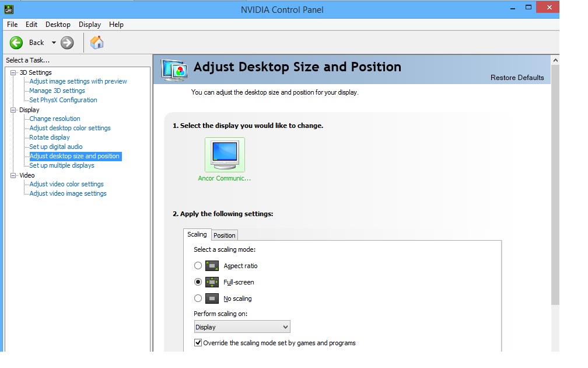Open Change resolution task
This screenshot has height=368, width=588.
tap(55, 119)
